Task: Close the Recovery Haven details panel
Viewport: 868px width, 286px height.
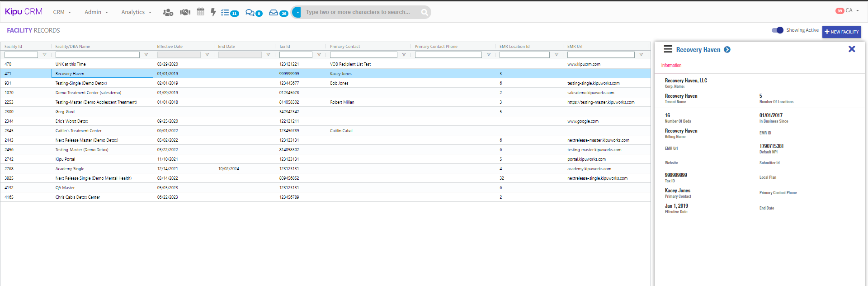Action: (x=851, y=49)
